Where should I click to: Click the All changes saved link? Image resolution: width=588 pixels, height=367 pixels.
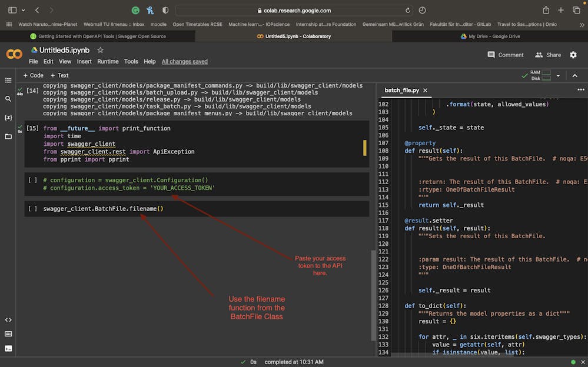click(x=184, y=61)
